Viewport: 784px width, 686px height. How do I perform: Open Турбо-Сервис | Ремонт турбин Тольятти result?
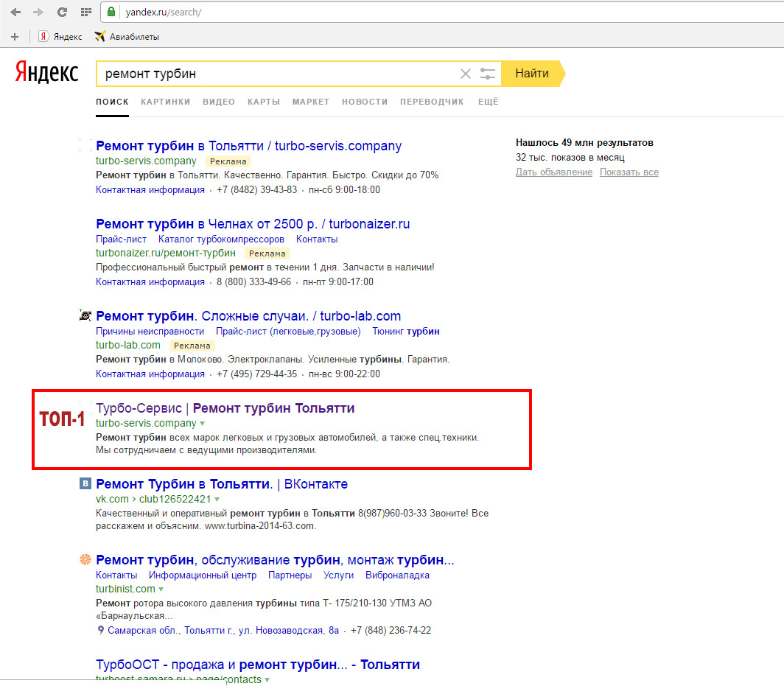coord(225,408)
